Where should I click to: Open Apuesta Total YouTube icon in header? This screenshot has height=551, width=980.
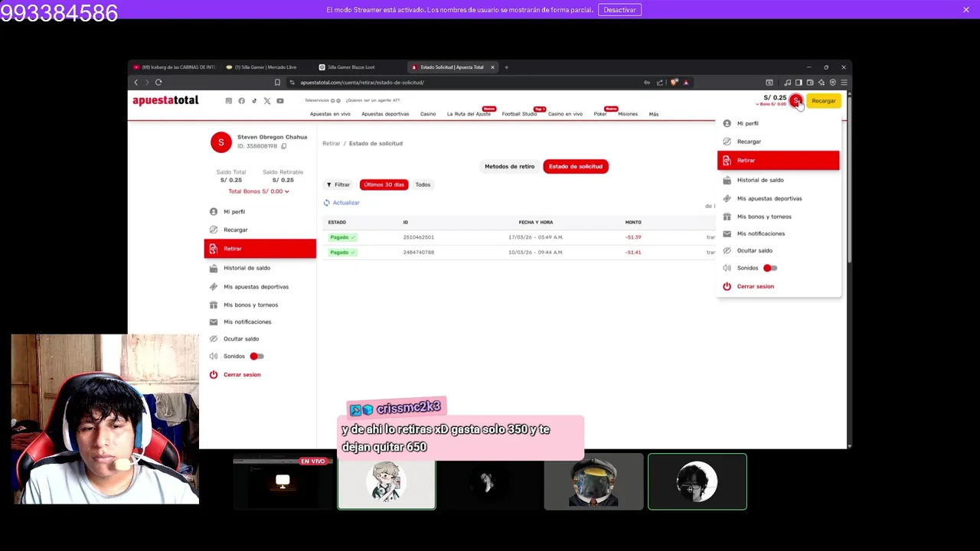(x=280, y=101)
